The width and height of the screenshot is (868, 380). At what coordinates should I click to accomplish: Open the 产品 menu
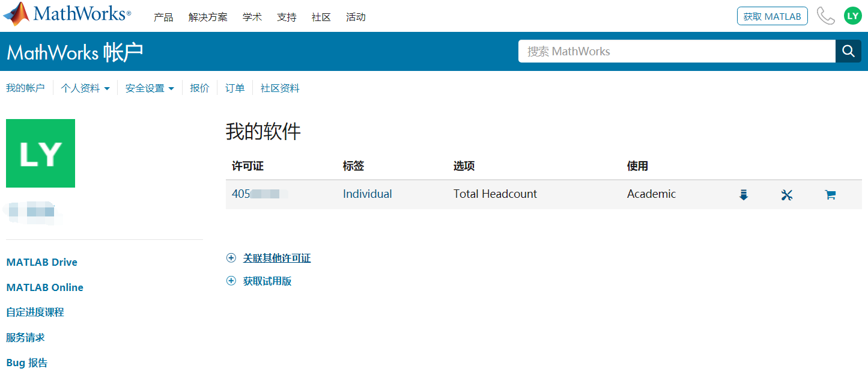pos(163,17)
